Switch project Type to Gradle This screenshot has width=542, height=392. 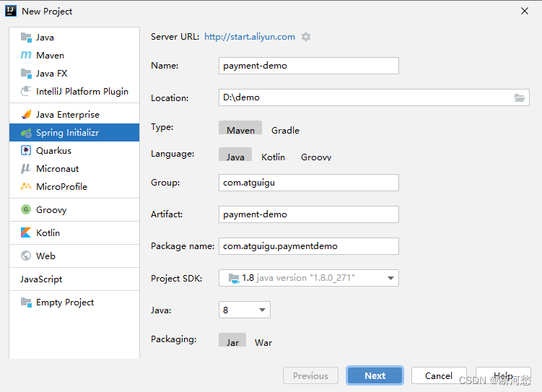tap(285, 131)
